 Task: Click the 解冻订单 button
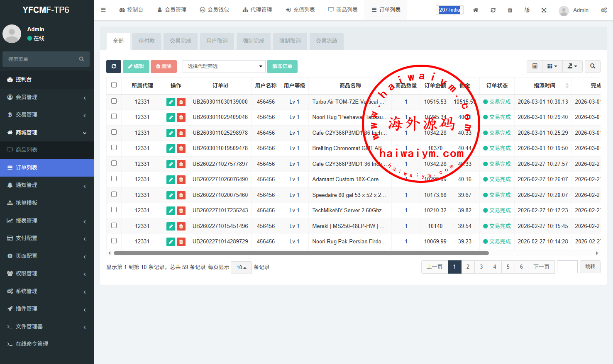click(282, 66)
